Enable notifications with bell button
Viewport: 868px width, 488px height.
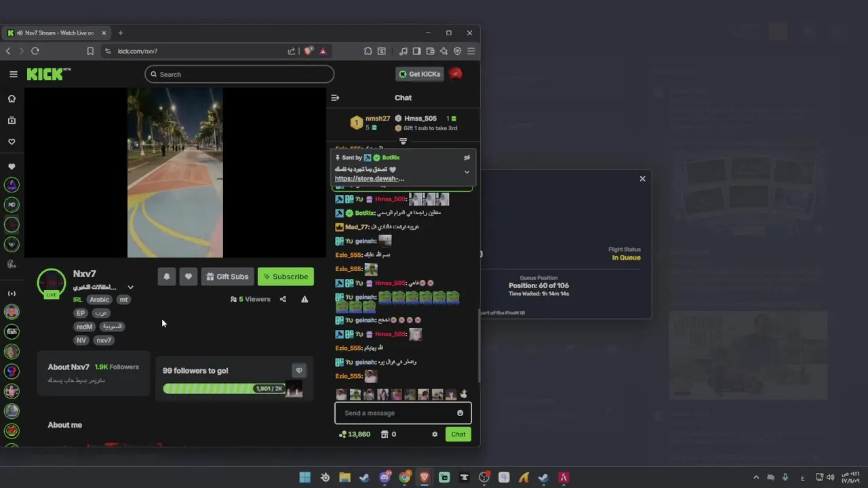click(167, 277)
